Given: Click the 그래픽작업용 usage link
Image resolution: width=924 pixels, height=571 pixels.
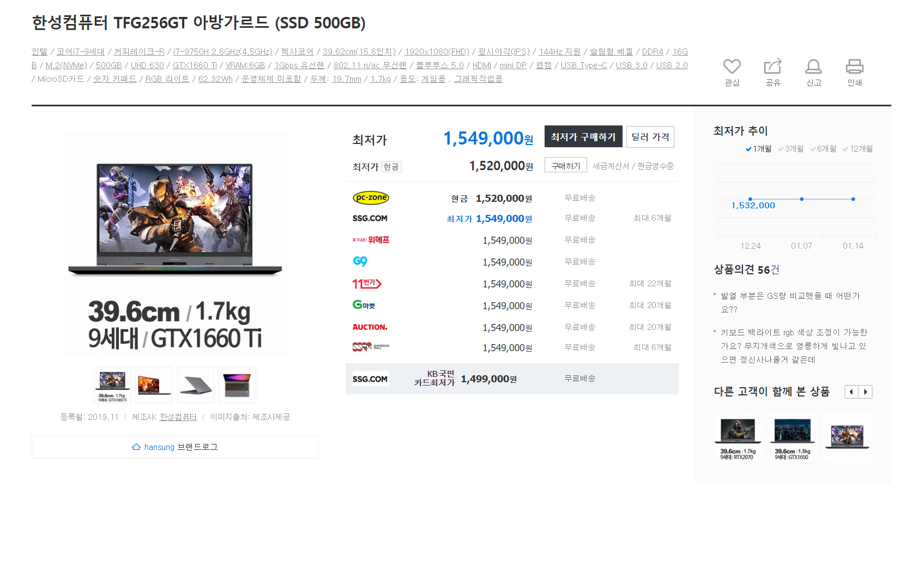Looking at the screenshot, I should pyautogui.click(x=479, y=79).
